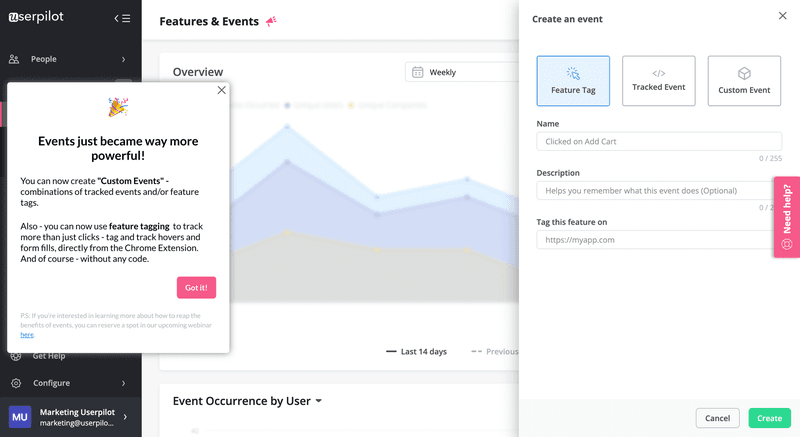Screen dimensions: 800x437
Task: Open the People section icon
Action: coord(14,59)
